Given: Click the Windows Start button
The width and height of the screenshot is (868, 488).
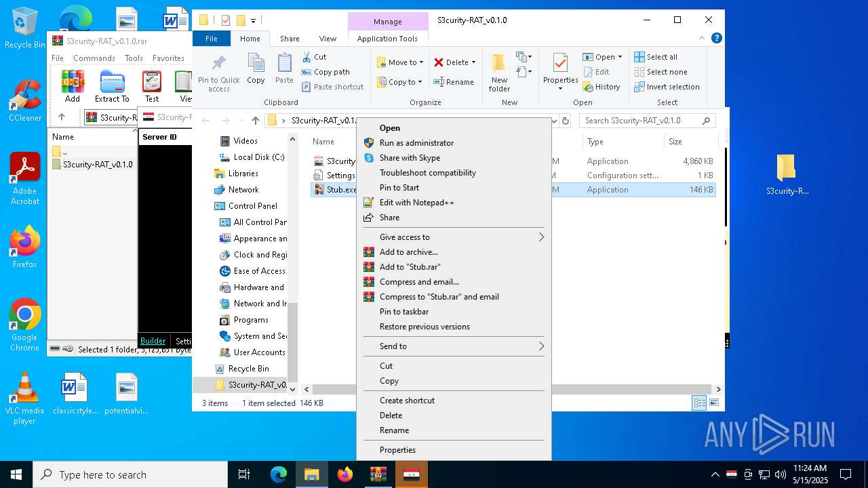Looking at the screenshot, I should pos(16,474).
